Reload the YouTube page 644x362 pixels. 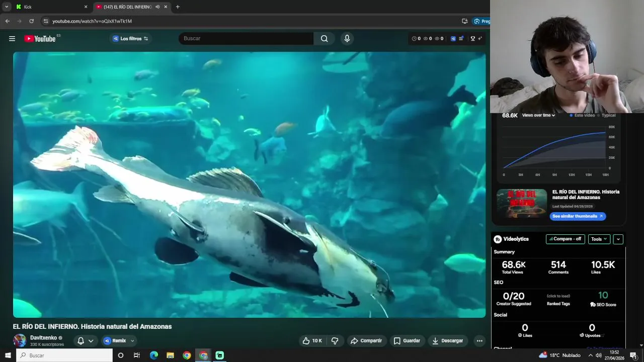click(31, 21)
